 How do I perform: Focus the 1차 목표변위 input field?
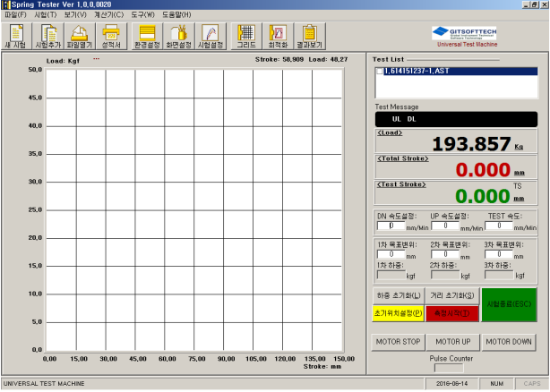(391, 254)
